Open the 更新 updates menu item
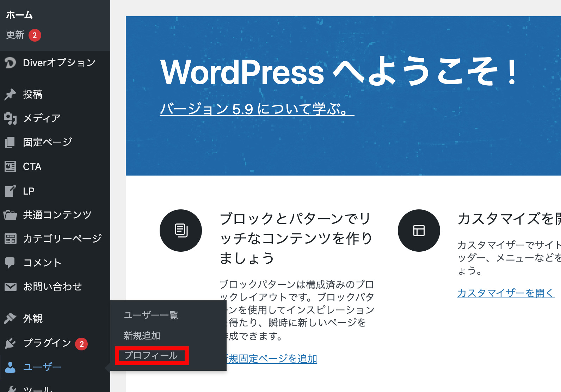561x392 pixels. coord(16,35)
